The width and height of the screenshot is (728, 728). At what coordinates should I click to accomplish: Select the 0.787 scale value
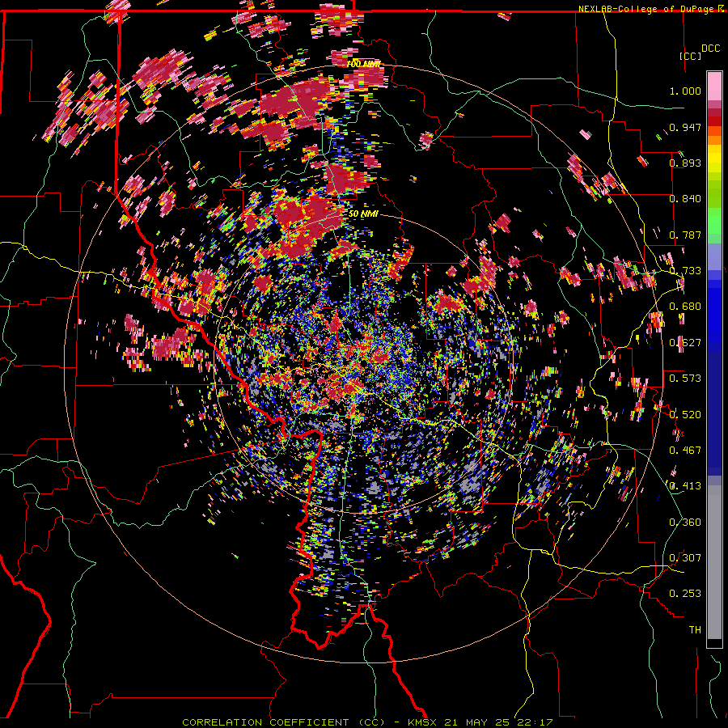pos(685,235)
